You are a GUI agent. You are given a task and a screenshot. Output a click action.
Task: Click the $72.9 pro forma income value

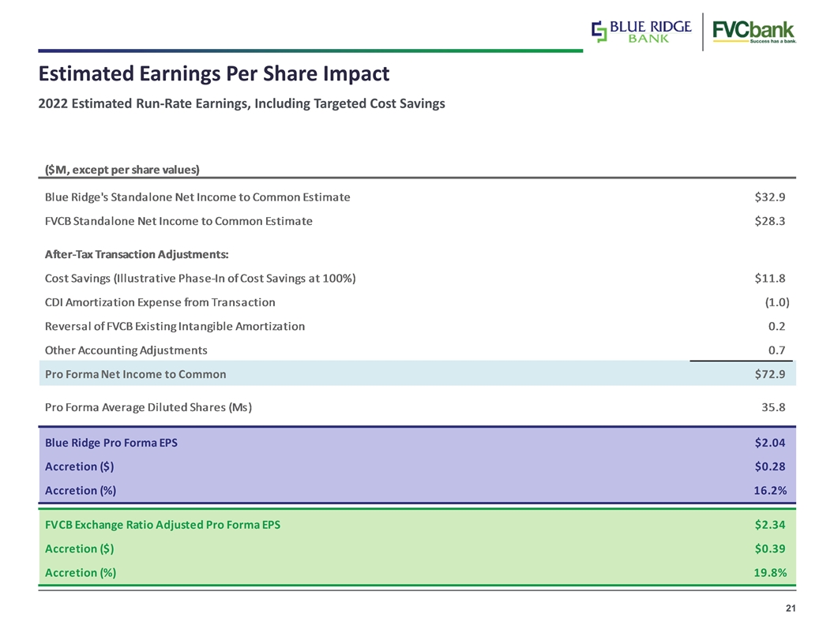coord(770,374)
